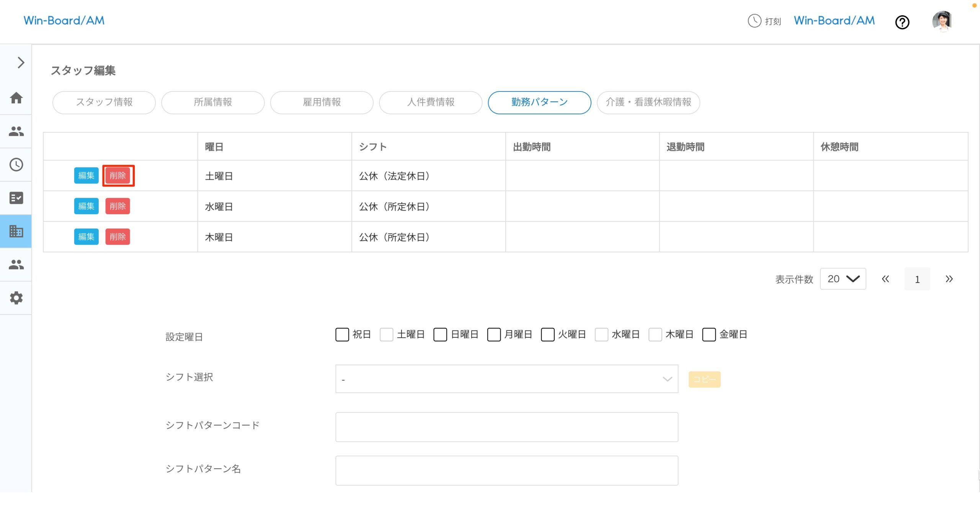Screen dimensions: 980x506
Task: Open the 介護・看護休暇情報 tab
Action: point(648,102)
